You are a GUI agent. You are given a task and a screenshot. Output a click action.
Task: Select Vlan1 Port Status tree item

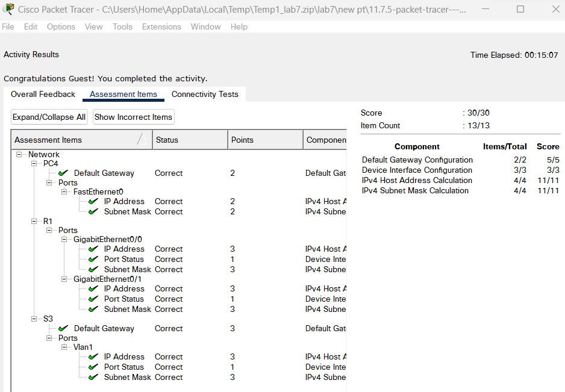click(x=124, y=367)
